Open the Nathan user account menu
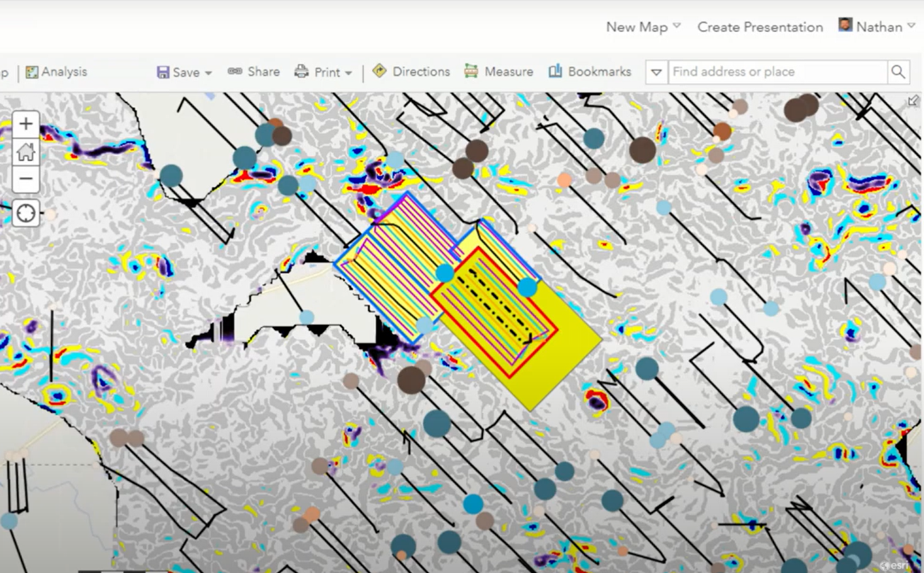Viewport: 924px width, 573px height. [877, 26]
